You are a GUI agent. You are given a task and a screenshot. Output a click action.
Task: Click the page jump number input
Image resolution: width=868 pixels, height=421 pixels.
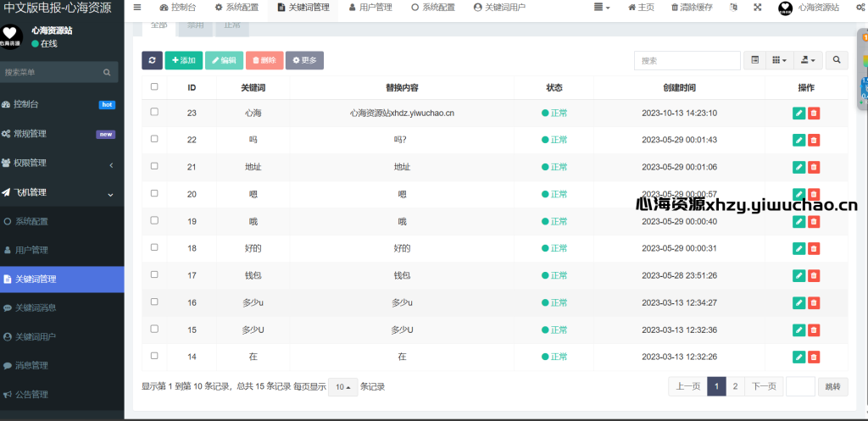tap(800, 387)
